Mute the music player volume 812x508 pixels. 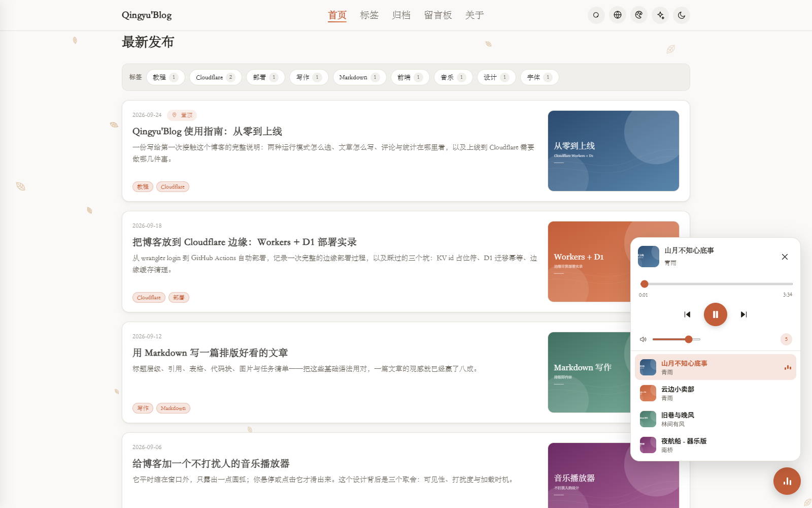pos(643,339)
